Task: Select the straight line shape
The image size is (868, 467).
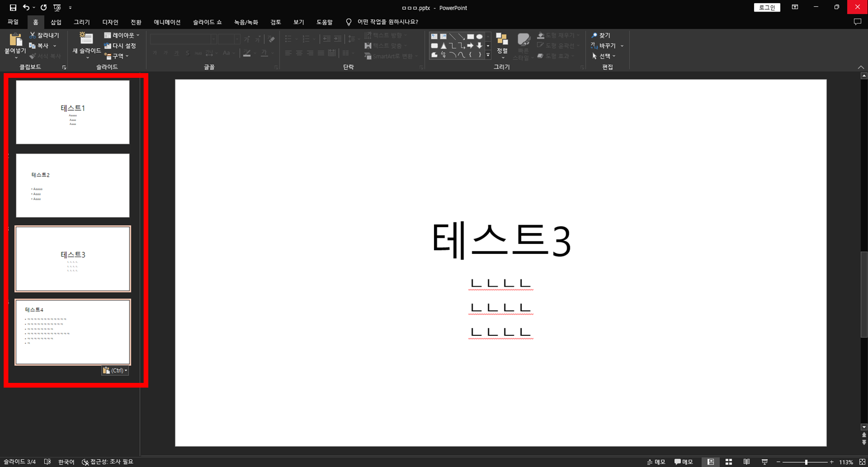Action: [x=452, y=37]
